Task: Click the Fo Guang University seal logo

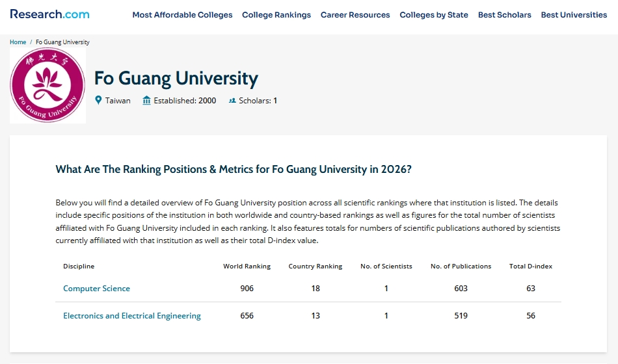Action: click(47, 86)
